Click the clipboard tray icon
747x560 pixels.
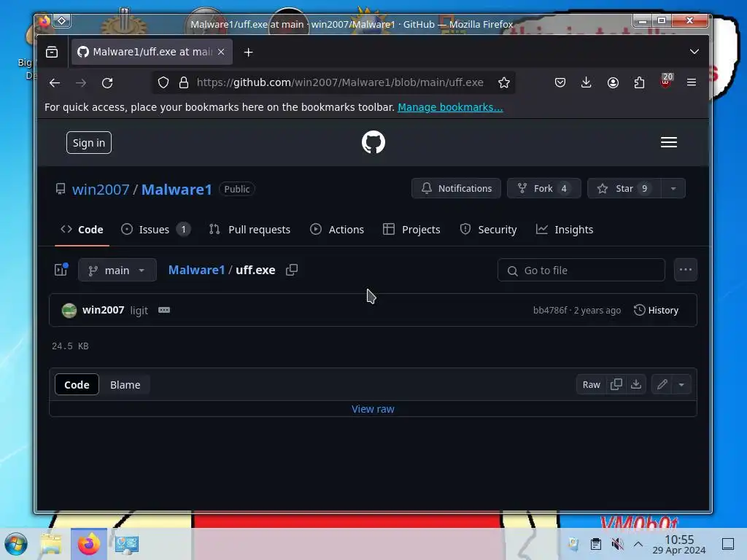point(595,544)
